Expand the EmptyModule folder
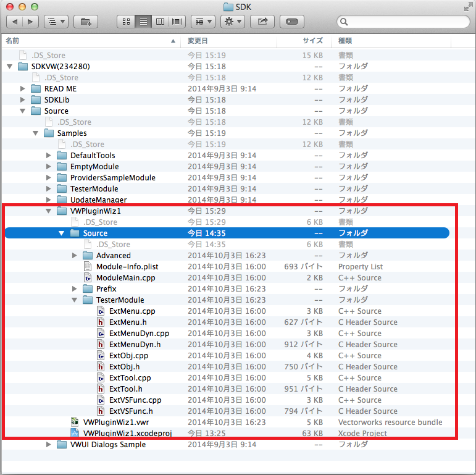Image resolution: width=476 pixels, height=475 pixels. tap(49, 166)
